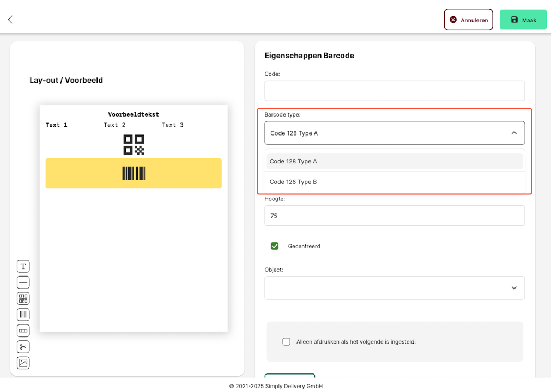
Task: Add a column row element
Action: [x=23, y=330]
